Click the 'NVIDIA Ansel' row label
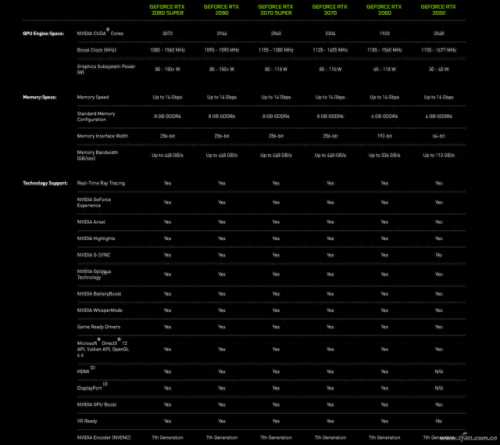This screenshot has width=500, height=445. [91, 222]
